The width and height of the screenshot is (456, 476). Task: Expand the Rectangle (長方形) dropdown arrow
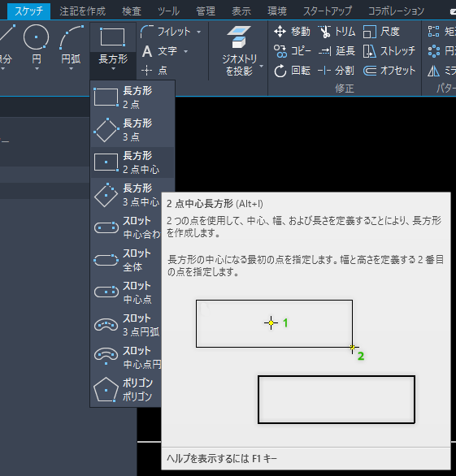pos(113,69)
